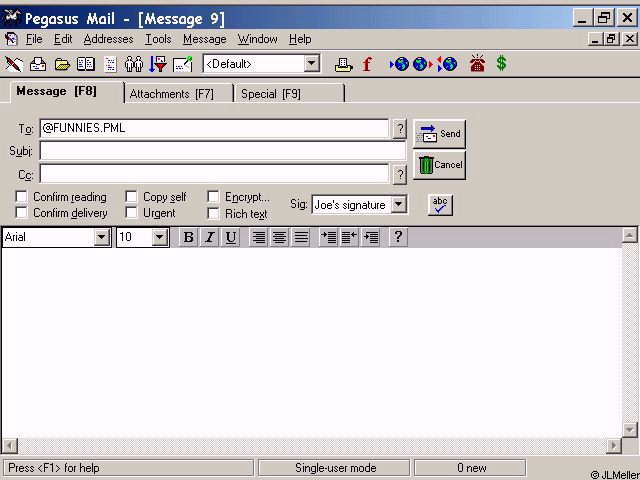
Task: Click the question mark next to the Cc field
Action: [400, 175]
